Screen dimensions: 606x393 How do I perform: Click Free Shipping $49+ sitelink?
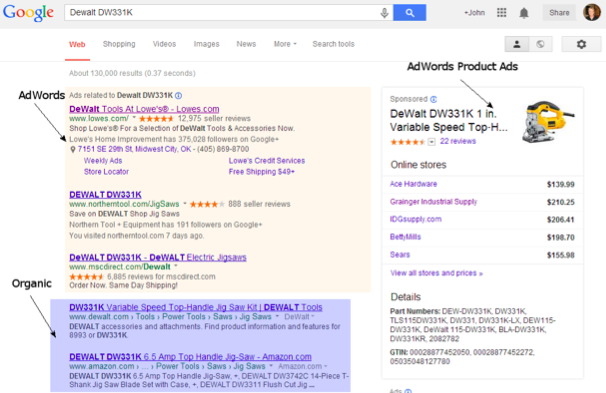(x=262, y=172)
